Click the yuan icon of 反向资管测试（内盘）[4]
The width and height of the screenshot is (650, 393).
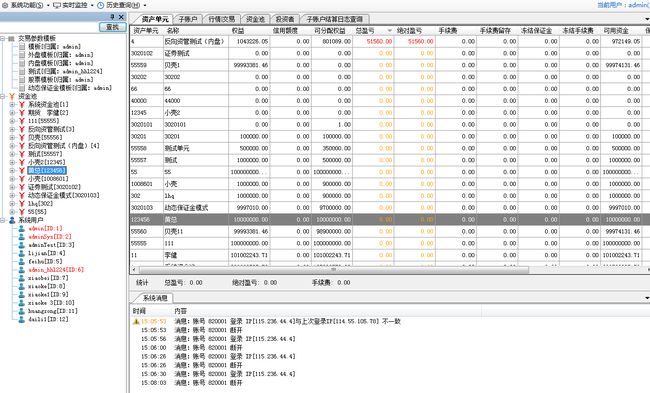[22, 146]
